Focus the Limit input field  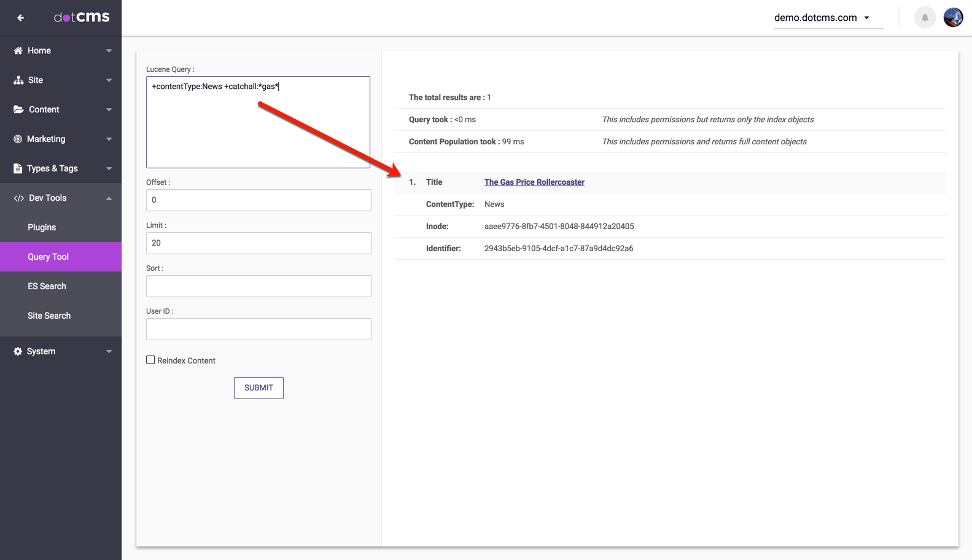259,243
